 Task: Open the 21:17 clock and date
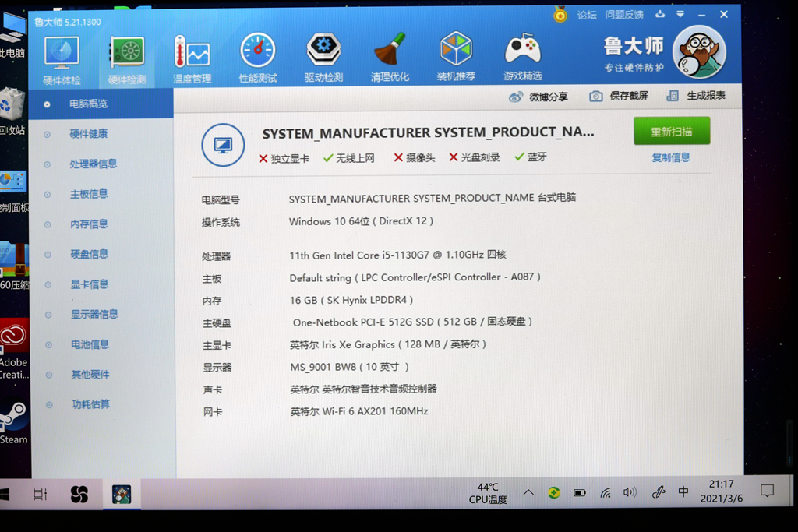(x=721, y=491)
